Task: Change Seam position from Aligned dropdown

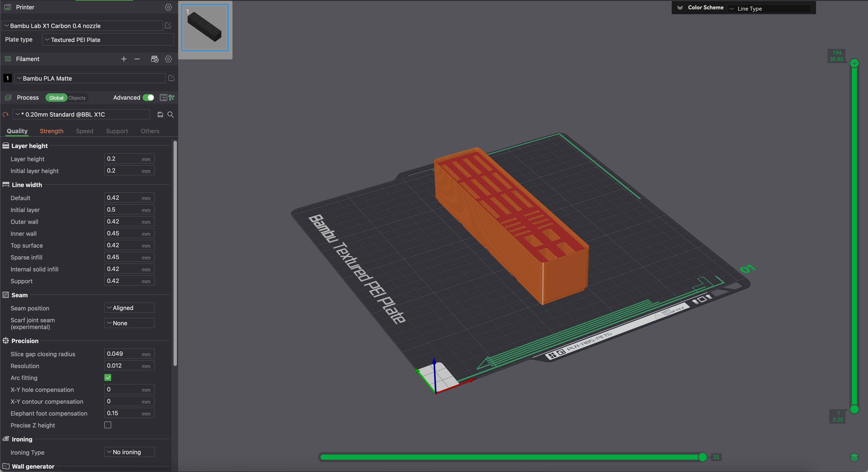Action: [x=129, y=308]
